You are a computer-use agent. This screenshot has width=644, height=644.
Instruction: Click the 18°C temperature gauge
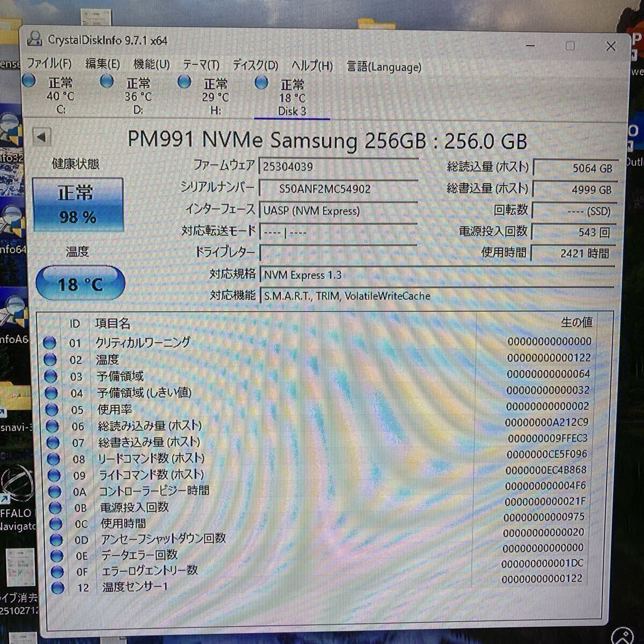(x=80, y=283)
